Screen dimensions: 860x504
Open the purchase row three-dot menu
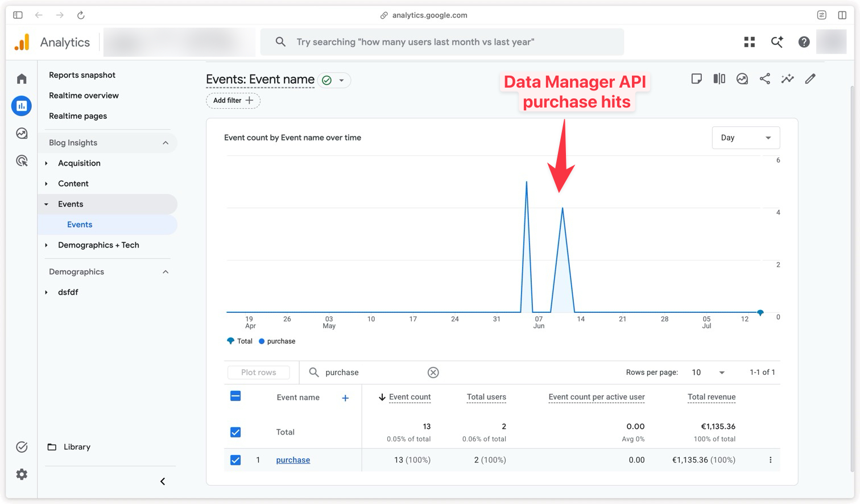pyautogui.click(x=771, y=460)
